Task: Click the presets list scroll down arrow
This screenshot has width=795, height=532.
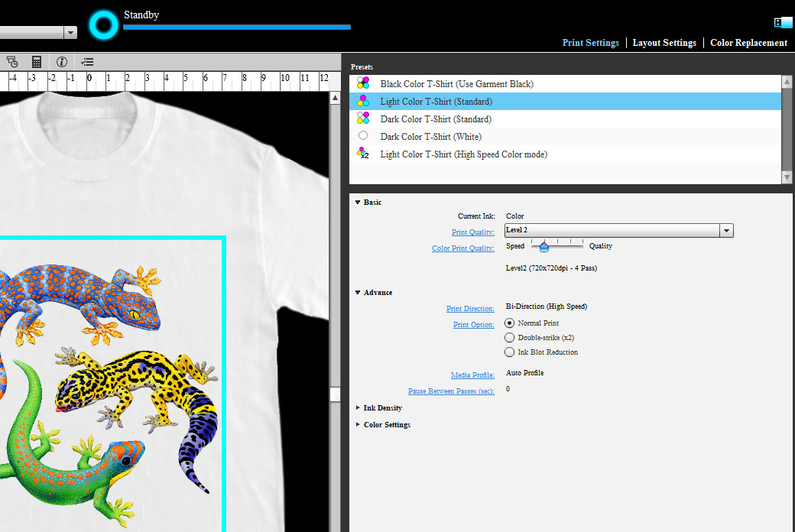Action: tap(787, 177)
